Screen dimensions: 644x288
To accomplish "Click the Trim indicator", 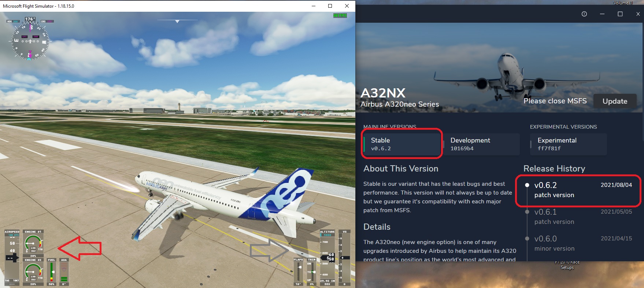I will [x=311, y=272].
